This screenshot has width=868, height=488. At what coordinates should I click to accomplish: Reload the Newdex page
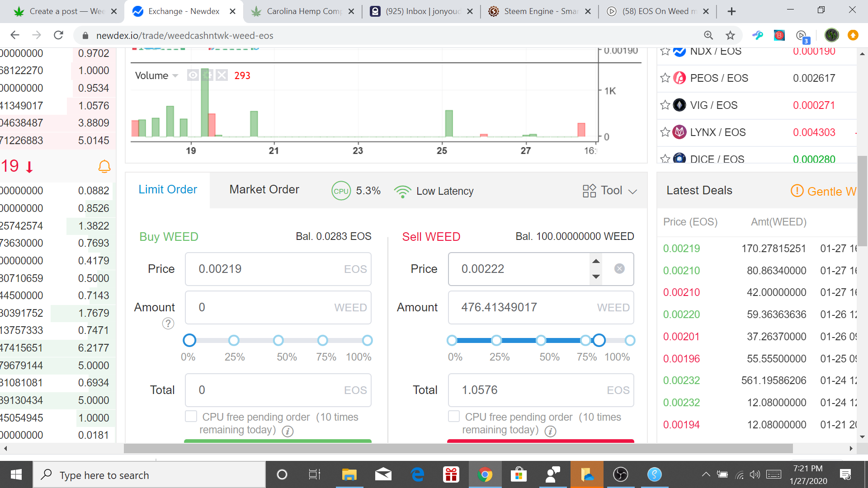(58, 35)
